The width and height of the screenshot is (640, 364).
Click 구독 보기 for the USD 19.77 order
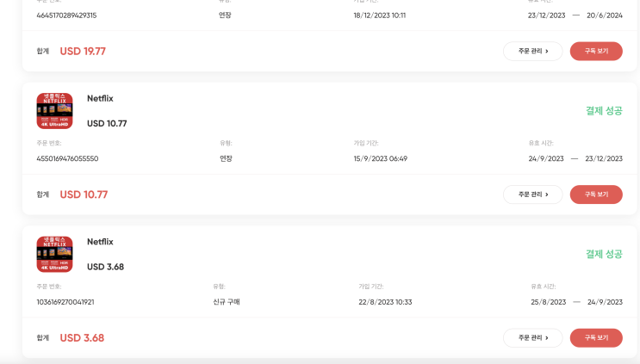(x=596, y=51)
